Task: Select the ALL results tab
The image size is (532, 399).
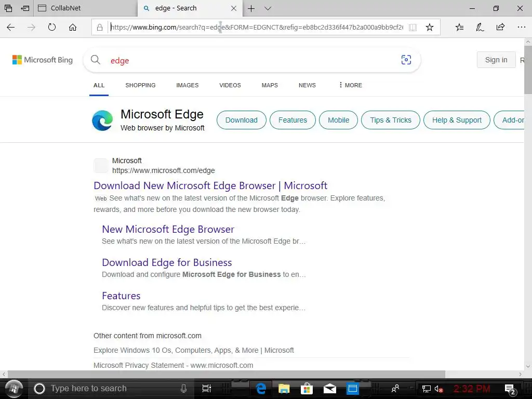Action: (99, 85)
